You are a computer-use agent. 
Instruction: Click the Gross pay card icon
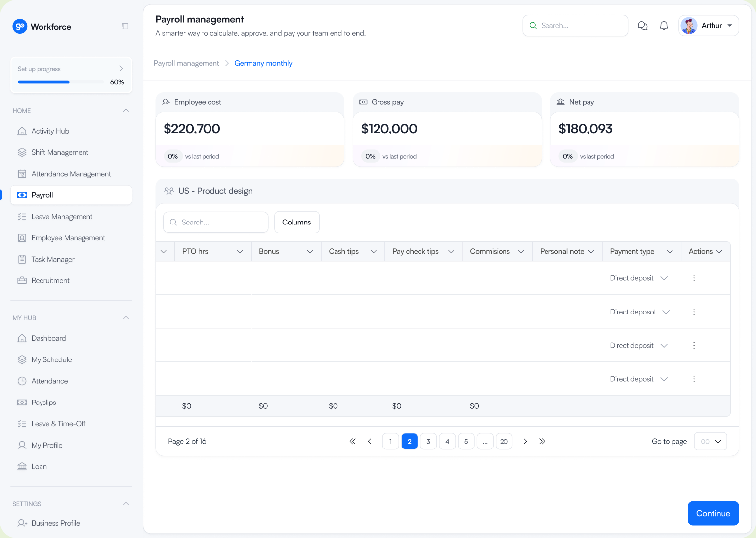(363, 102)
